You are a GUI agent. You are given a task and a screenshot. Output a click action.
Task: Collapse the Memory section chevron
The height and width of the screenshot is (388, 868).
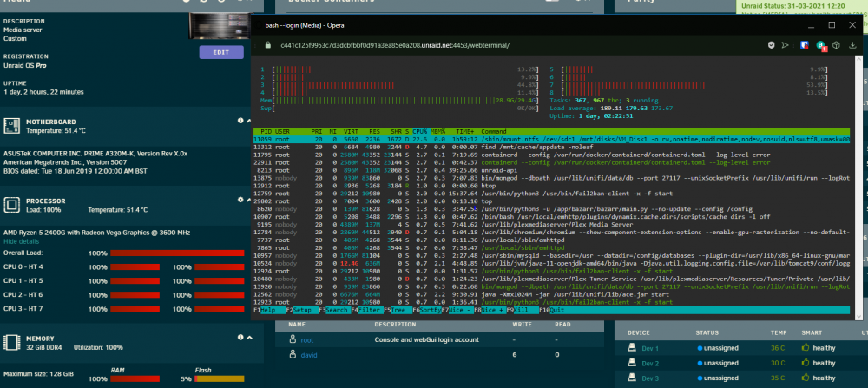(x=249, y=337)
